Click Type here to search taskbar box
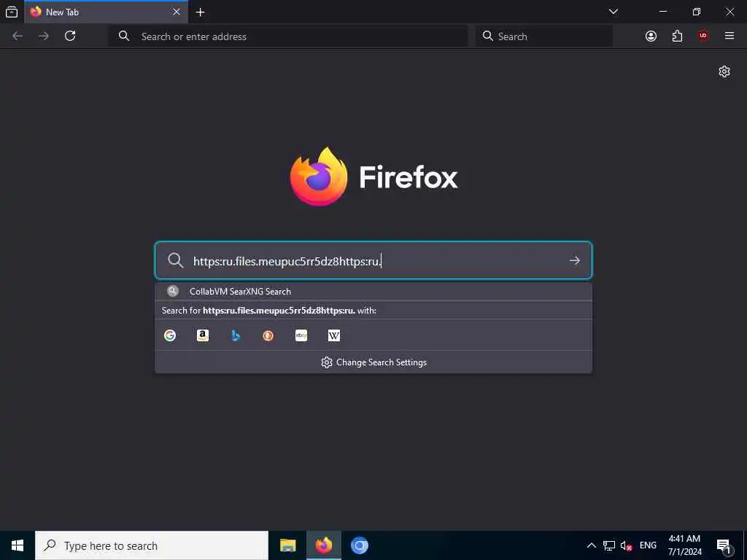 [152, 545]
